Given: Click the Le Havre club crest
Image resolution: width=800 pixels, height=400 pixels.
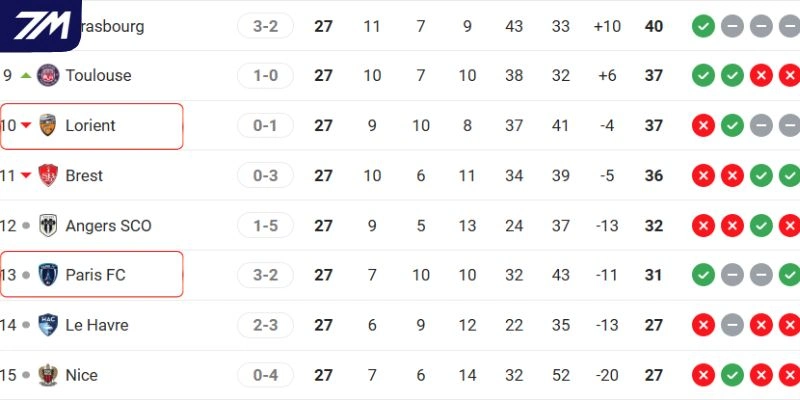Looking at the screenshot, I should tap(47, 325).
